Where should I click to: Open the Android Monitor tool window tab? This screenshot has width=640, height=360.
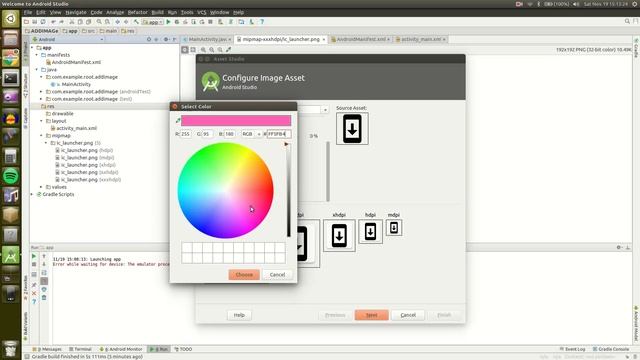(121, 349)
